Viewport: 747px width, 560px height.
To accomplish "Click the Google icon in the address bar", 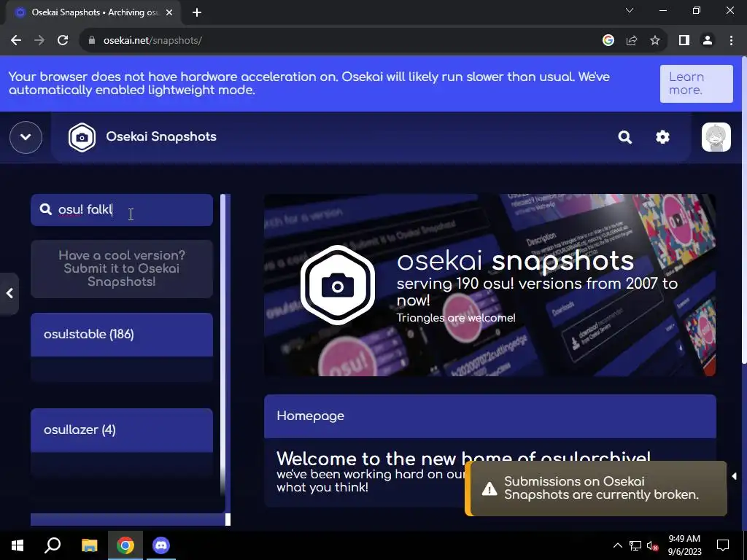I will 608,41.
